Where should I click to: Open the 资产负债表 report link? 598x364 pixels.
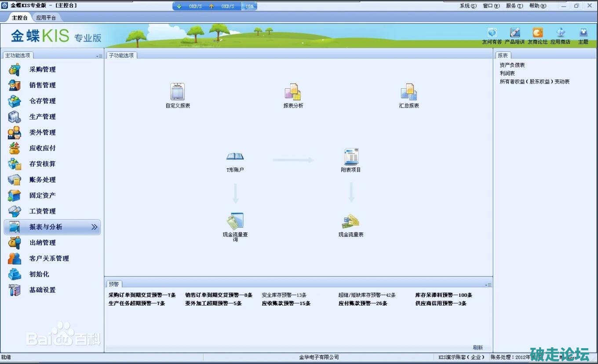coord(512,65)
